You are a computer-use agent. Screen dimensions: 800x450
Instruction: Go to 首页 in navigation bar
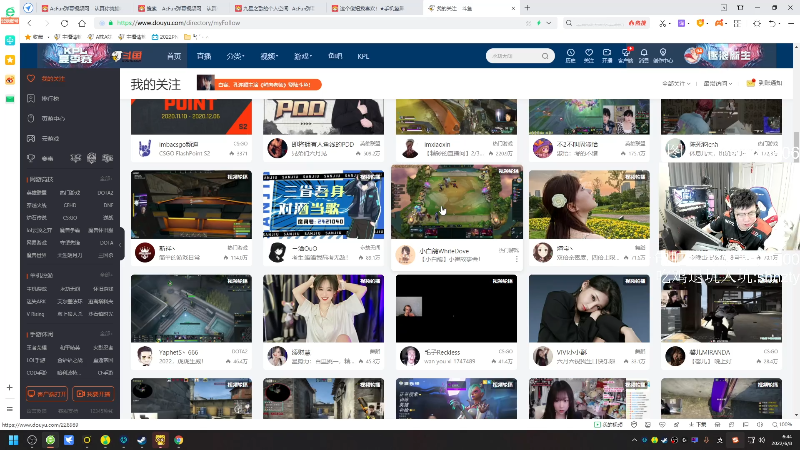point(174,56)
